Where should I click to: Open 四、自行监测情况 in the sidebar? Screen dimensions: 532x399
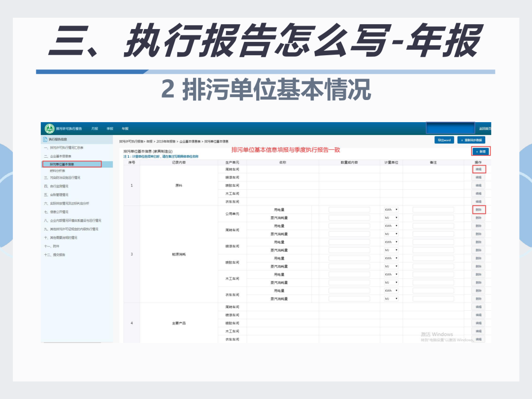click(56, 186)
